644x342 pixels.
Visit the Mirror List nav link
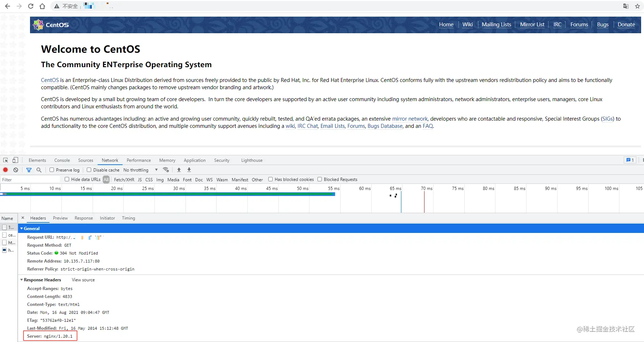click(x=532, y=25)
